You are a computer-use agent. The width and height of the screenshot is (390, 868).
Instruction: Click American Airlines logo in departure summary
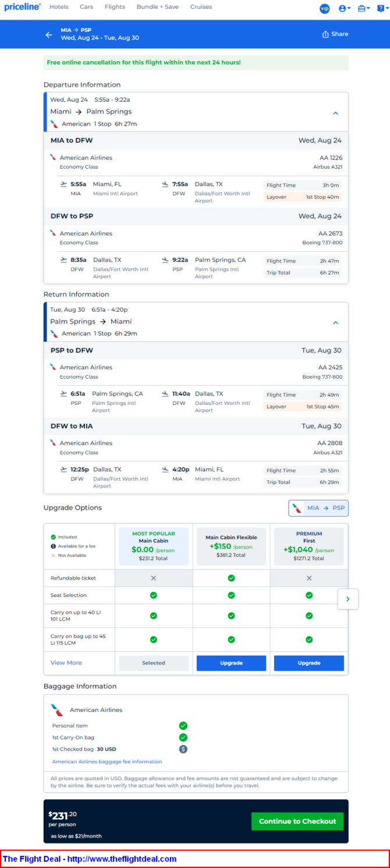[54, 124]
